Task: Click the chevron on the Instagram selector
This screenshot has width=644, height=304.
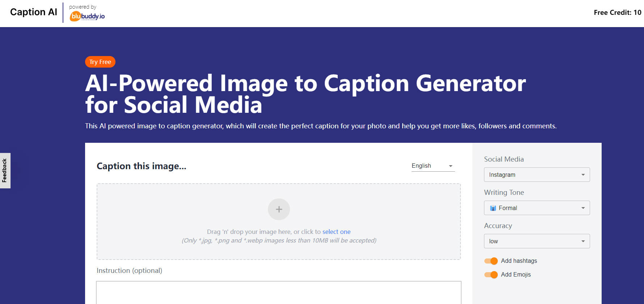Action: click(583, 175)
